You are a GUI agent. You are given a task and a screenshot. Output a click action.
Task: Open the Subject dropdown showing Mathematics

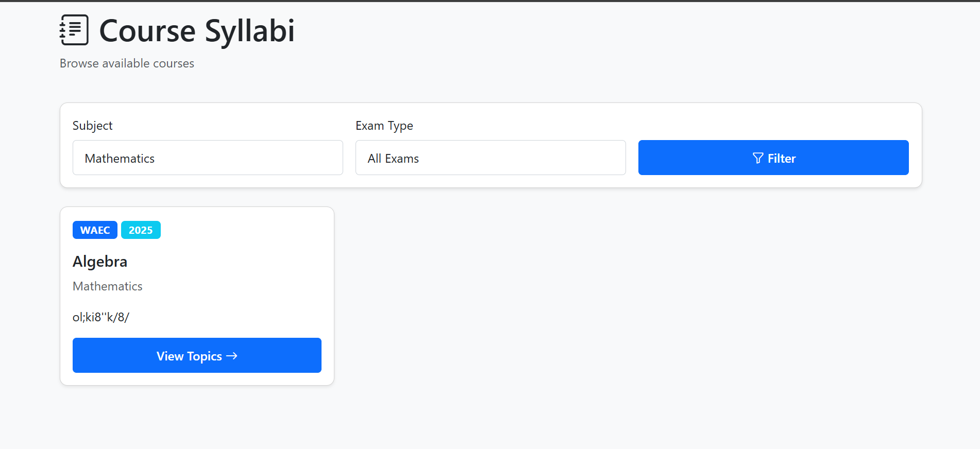tap(208, 158)
